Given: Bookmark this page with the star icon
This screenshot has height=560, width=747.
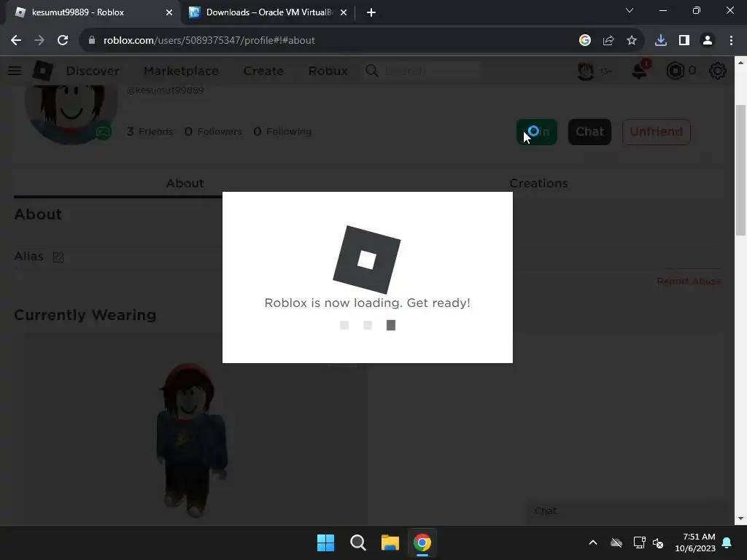Looking at the screenshot, I should (632, 41).
